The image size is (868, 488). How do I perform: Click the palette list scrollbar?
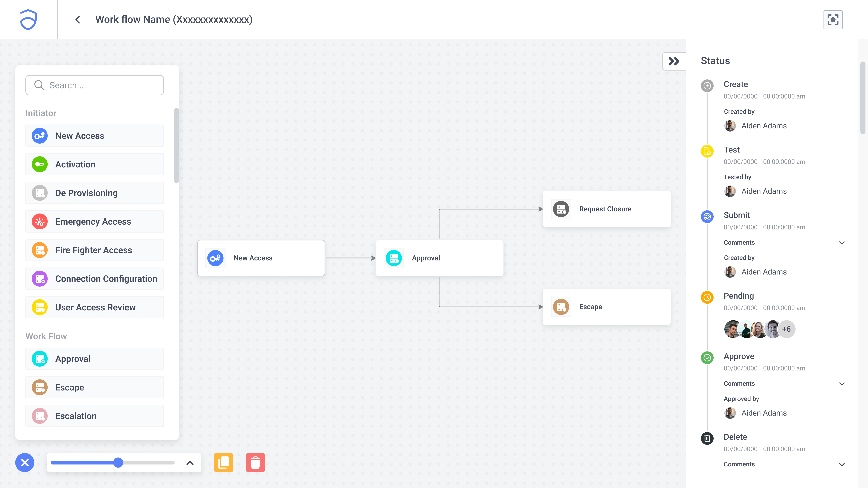(176, 146)
